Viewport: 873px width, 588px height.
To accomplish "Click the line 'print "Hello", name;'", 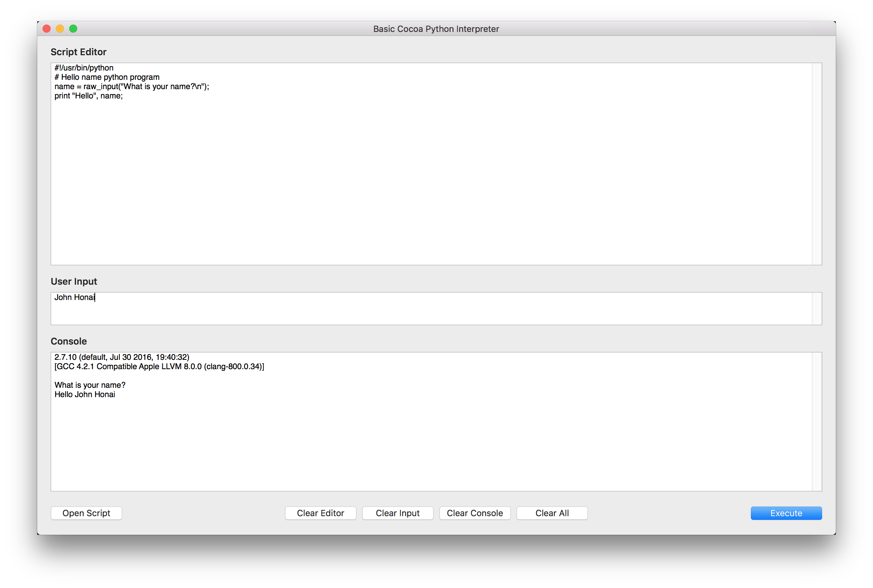I will (88, 96).
